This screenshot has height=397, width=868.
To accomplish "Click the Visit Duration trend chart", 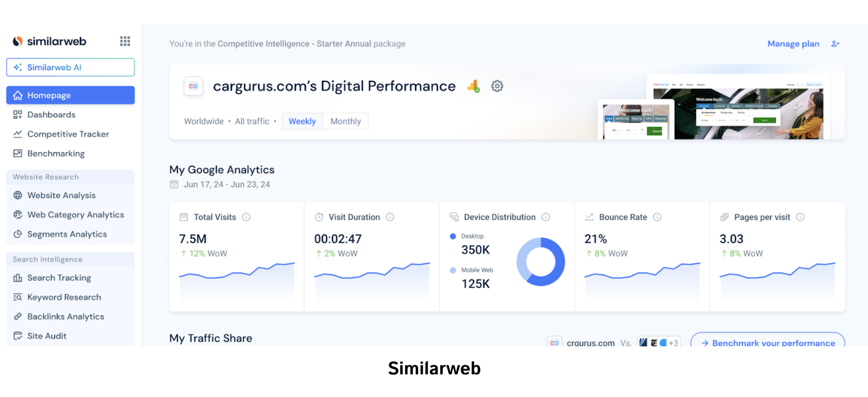I will pyautogui.click(x=372, y=281).
